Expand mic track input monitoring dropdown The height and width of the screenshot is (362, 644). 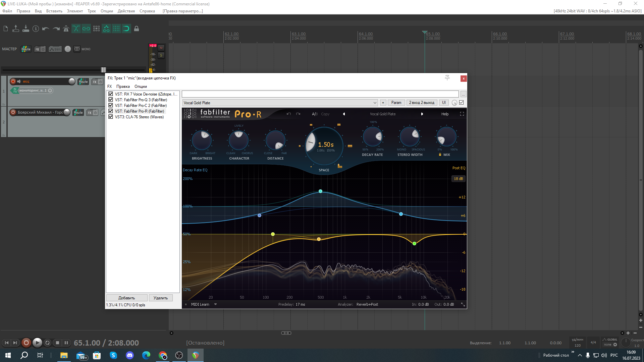point(50,90)
